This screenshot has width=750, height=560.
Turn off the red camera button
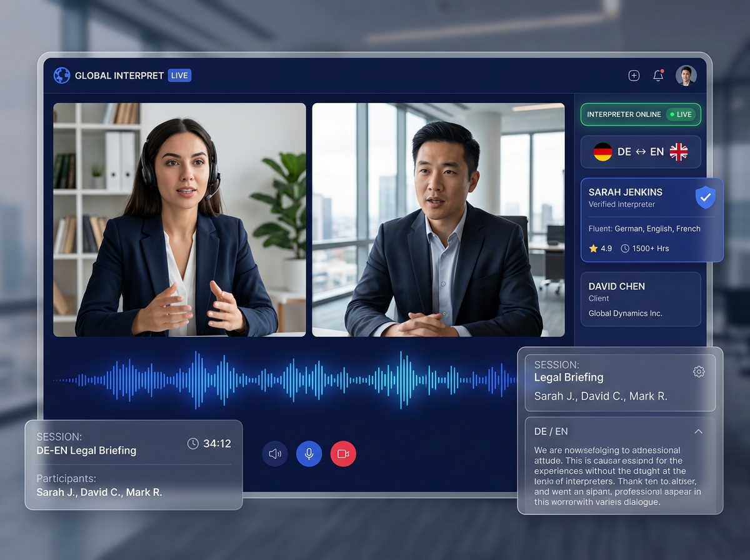(x=343, y=454)
